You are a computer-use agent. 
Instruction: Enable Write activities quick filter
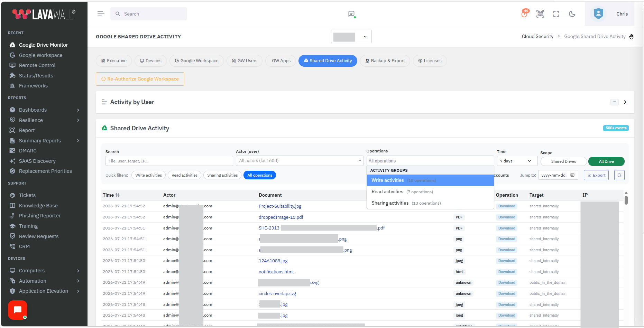coord(148,175)
